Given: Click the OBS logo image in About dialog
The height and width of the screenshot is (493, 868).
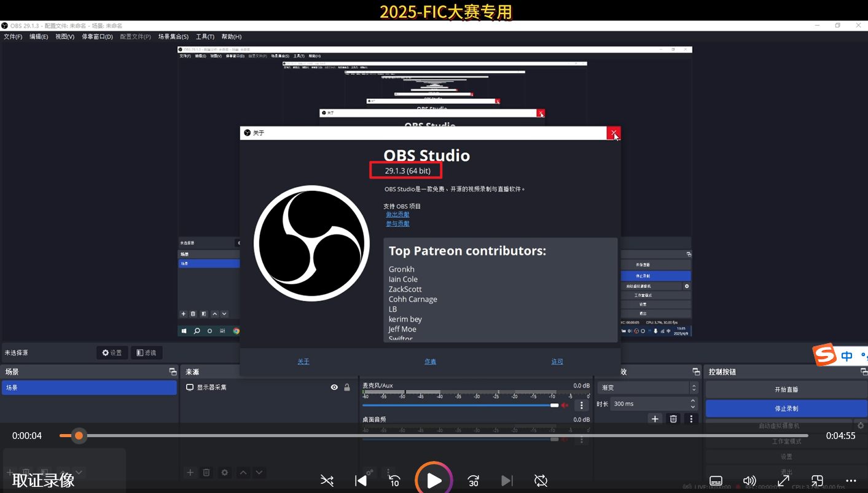Looking at the screenshot, I should coord(311,243).
